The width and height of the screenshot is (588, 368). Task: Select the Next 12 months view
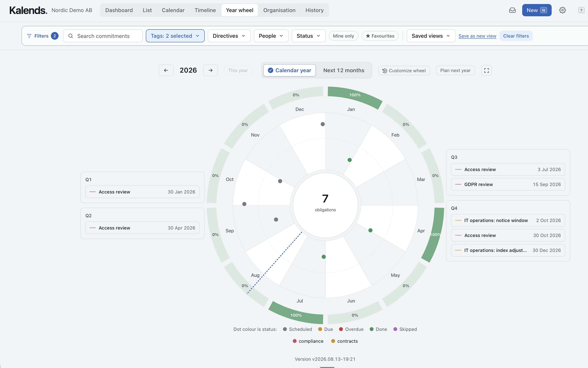[x=344, y=70]
